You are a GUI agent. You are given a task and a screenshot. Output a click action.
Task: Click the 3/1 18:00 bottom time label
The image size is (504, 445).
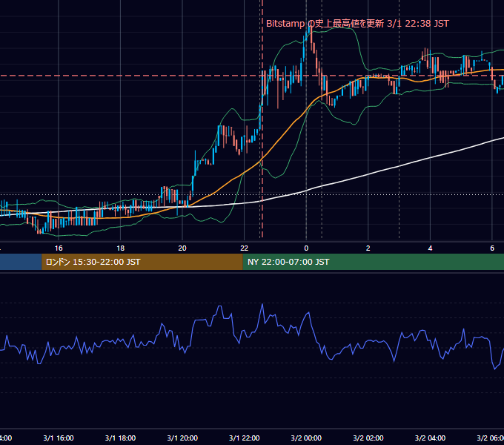click(x=120, y=438)
